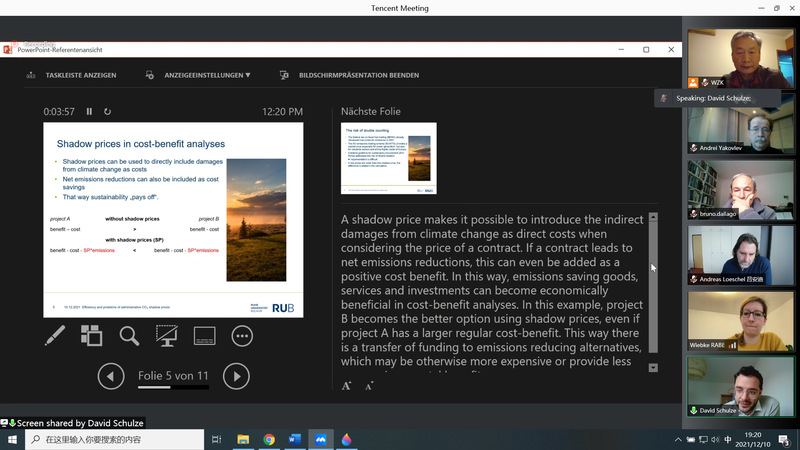Screen dimensions: 800x450
Task: Click the notes scrollbar up arrow
Action: (653, 217)
